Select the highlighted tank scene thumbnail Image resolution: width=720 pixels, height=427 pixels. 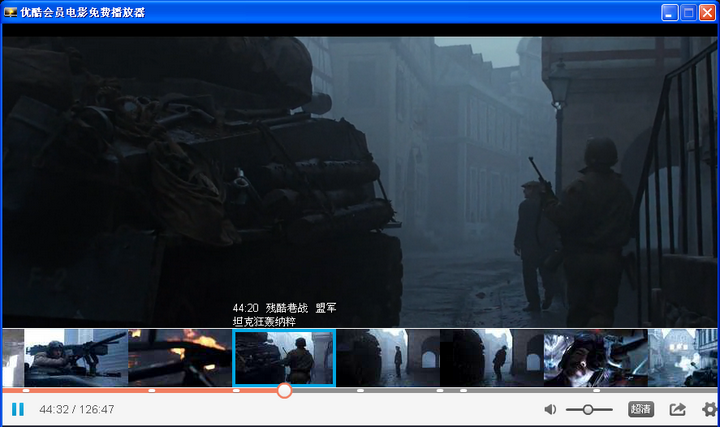[284, 358]
